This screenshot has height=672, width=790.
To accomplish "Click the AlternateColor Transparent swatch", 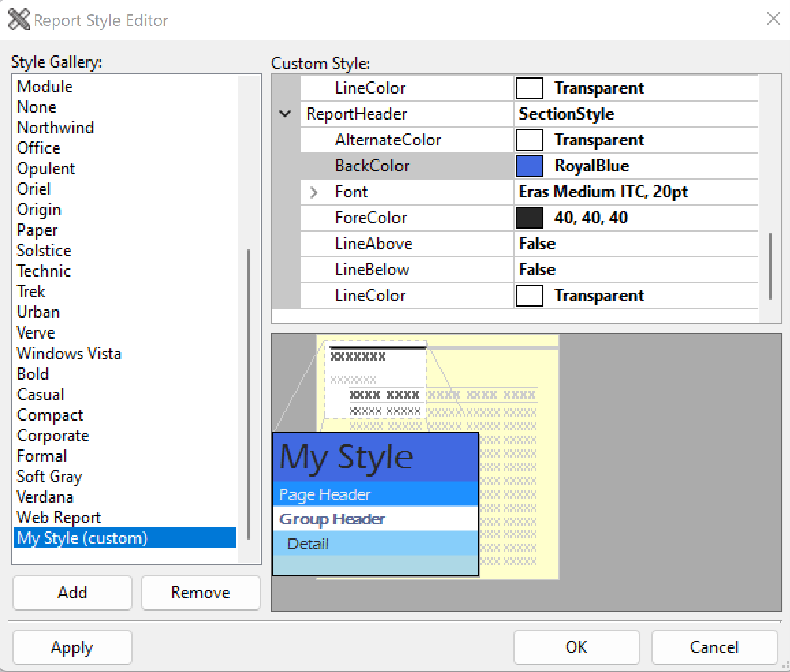I will click(530, 140).
